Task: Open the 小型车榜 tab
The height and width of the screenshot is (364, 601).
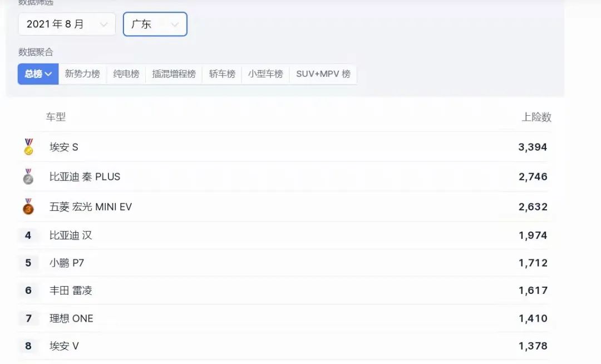Action: pos(265,74)
